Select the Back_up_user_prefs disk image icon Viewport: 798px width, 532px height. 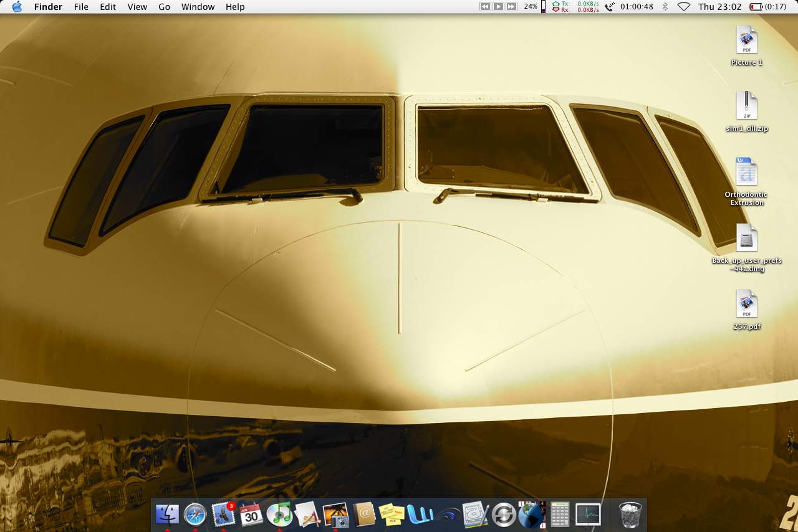(x=747, y=238)
